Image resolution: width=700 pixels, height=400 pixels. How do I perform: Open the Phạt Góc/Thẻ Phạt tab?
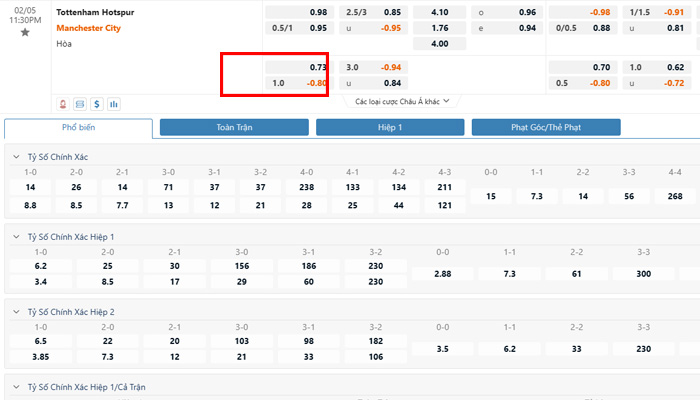tap(546, 128)
